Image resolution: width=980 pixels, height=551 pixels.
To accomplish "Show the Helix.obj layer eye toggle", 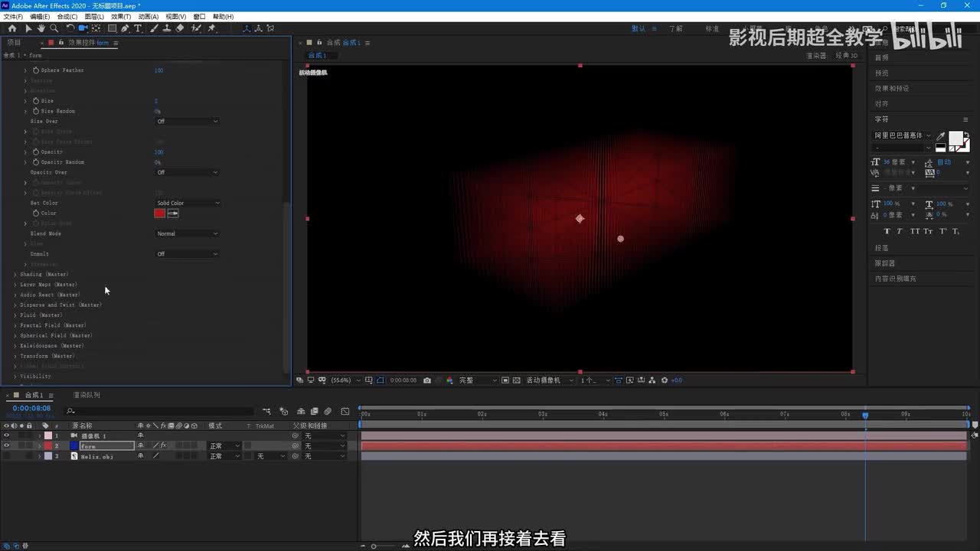I will pos(7,456).
